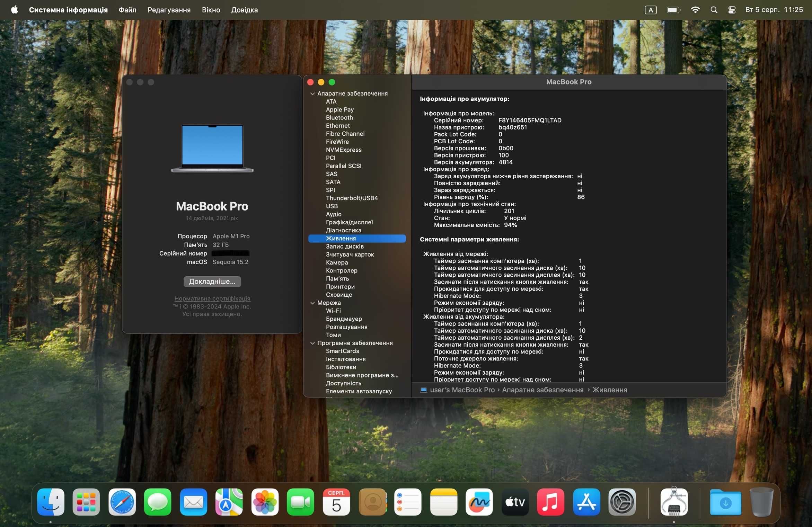Click System Information chip icon in Dock
The height and width of the screenshot is (527, 812).
point(674,502)
